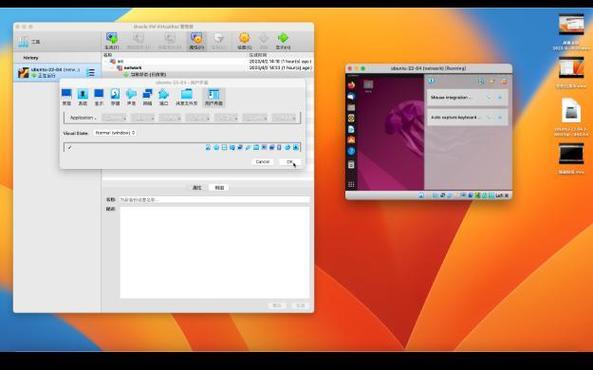593x370 pixels.
Task: Click the yellow gear Settings toolbar icon
Action: pyautogui.click(x=244, y=39)
